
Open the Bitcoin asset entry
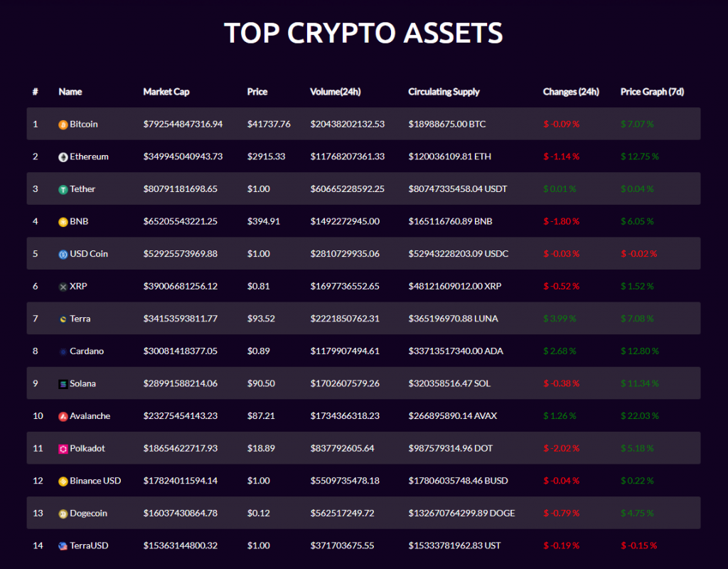80,124
